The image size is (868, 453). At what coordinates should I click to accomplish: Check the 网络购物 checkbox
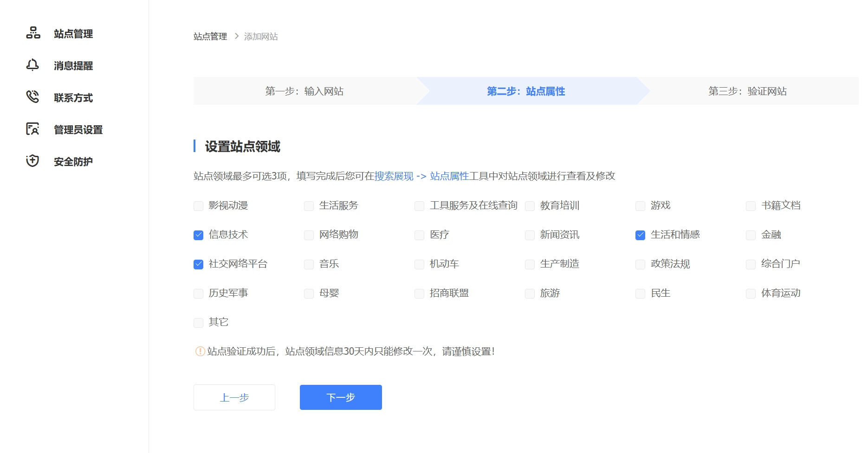click(309, 235)
